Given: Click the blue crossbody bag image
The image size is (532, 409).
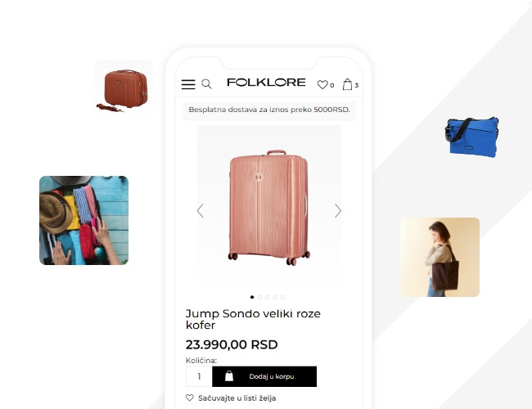Looking at the screenshot, I should [x=471, y=137].
